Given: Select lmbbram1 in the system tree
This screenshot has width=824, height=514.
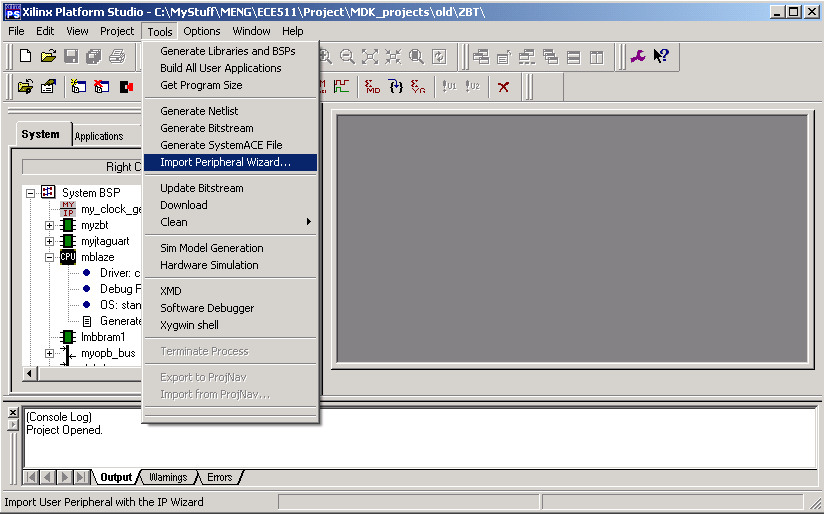Looking at the screenshot, I should [x=102, y=337].
